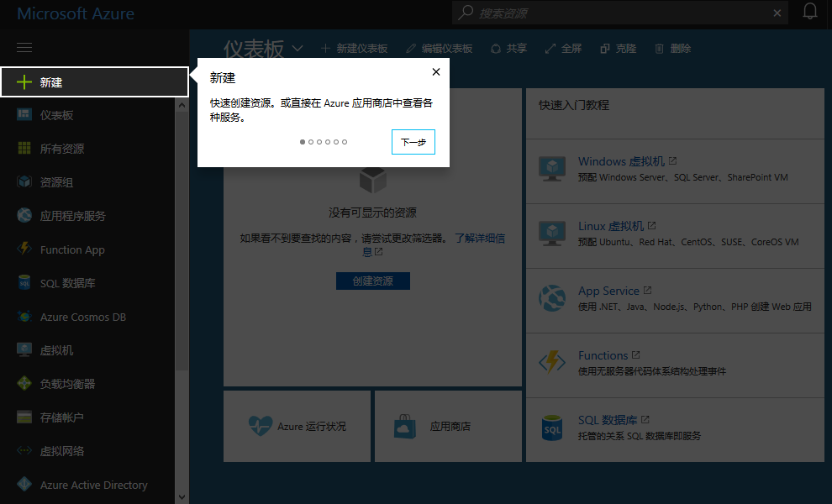Expand the 仪表板 title dropdown chevron
This screenshot has width=832, height=504.
coord(298,49)
